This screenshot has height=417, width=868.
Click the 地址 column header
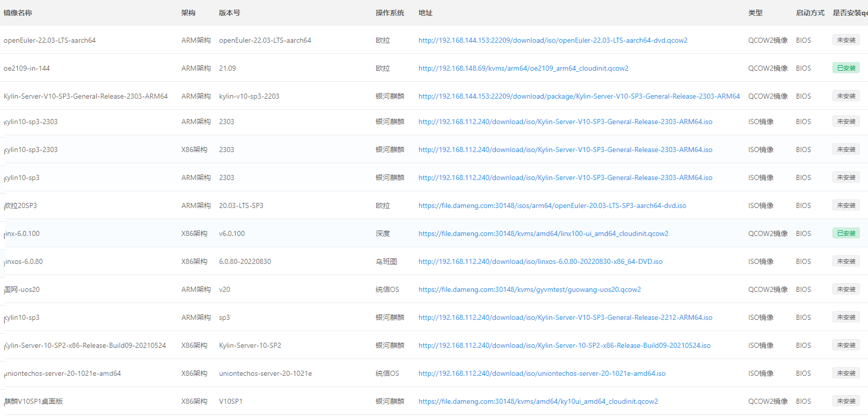tap(426, 13)
